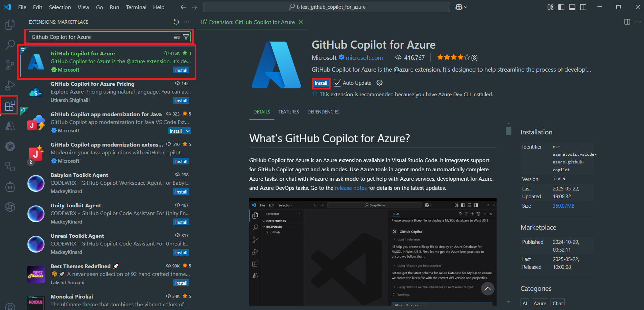The height and width of the screenshot is (310, 644).
Task: Open the Install dropdown for Copilot app modernization for Java
Action: (188, 131)
